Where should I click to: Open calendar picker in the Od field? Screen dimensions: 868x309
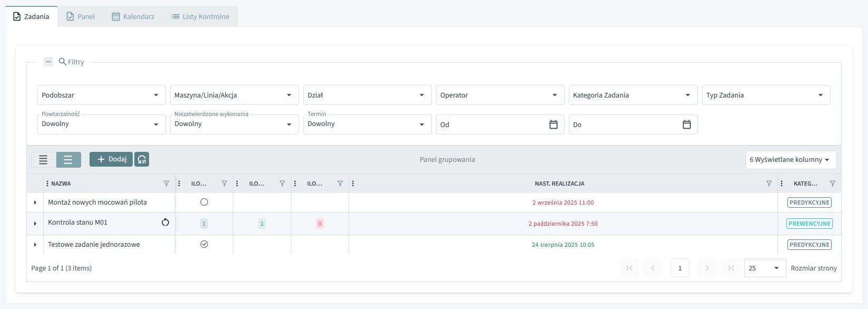pyautogui.click(x=553, y=124)
